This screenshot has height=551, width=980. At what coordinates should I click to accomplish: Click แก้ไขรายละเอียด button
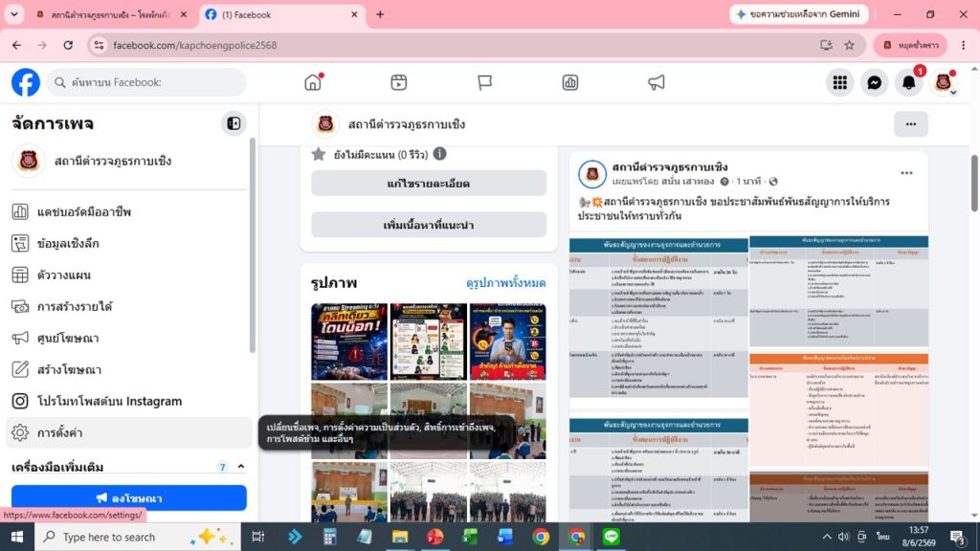(429, 183)
